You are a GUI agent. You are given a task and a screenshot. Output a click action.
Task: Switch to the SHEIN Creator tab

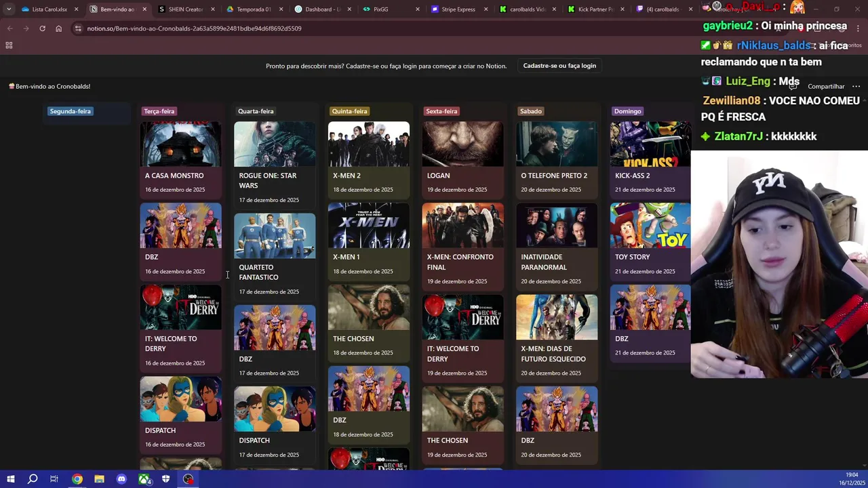[x=185, y=9]
